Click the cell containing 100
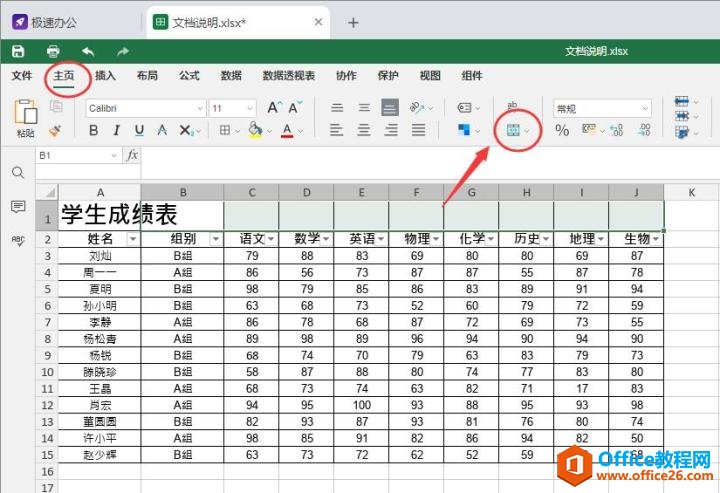720x493 pixels. pyautogui.click(x=361, y=405)
